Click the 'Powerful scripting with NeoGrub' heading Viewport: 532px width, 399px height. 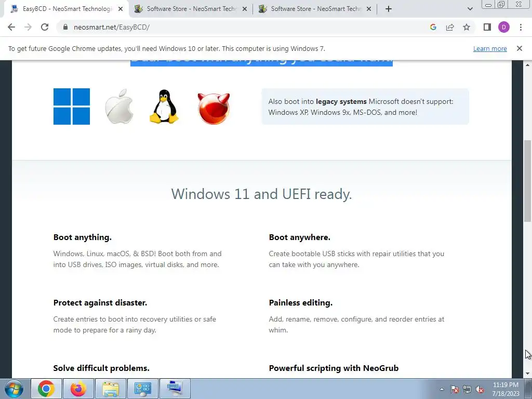pyautogui.click(x=334, y=368)
